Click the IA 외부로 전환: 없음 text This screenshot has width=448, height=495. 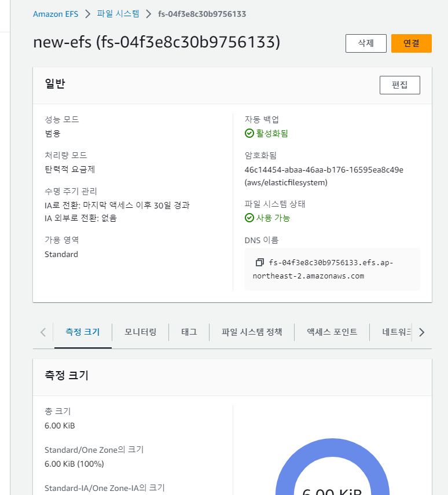[81, 218]
